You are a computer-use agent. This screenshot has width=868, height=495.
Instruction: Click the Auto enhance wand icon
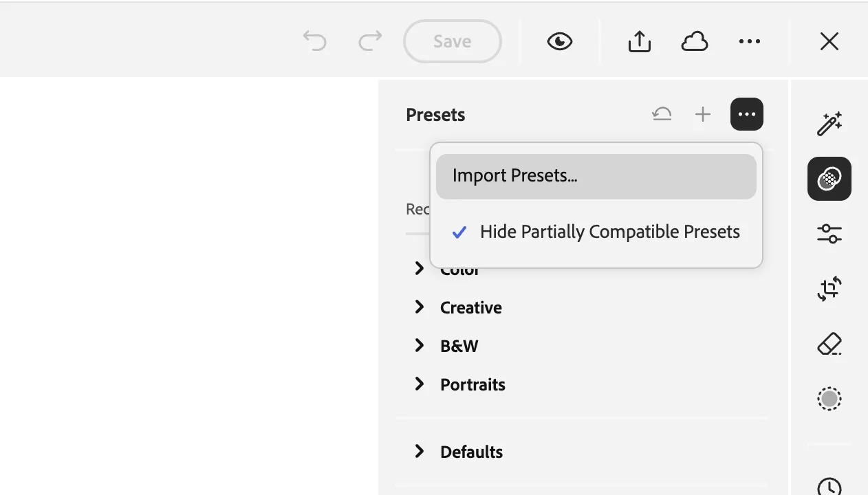tap(829, 124)
